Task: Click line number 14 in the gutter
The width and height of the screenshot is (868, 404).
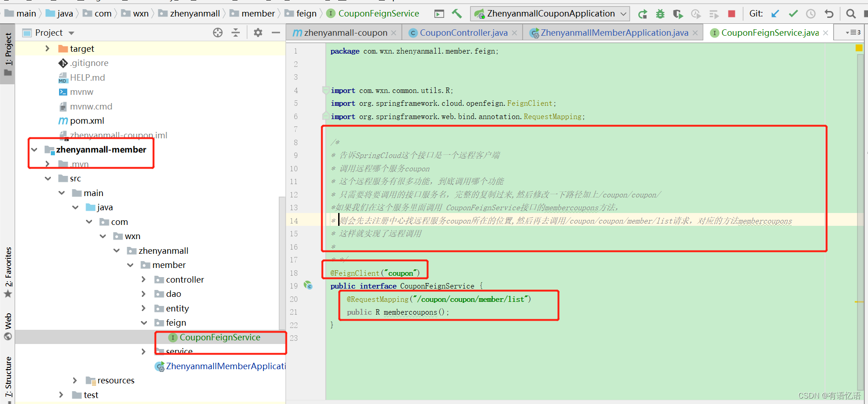Action: tap(294, 221)
